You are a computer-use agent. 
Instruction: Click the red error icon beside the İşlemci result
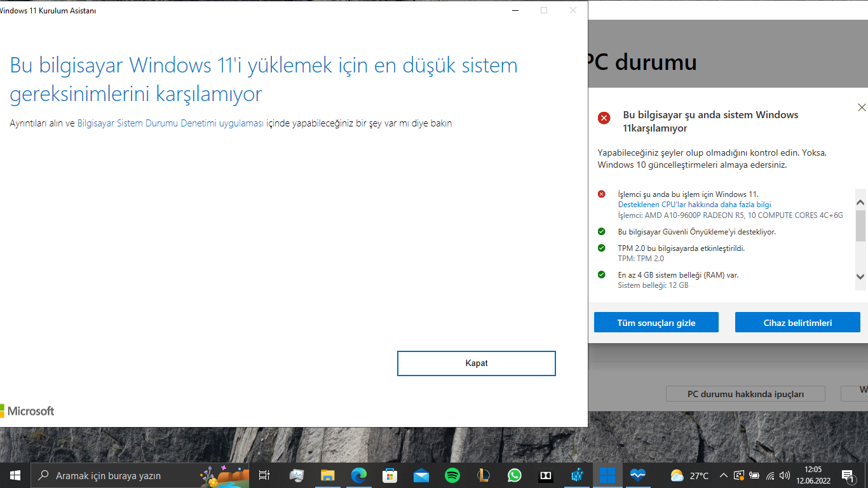(x=601, y=194)
